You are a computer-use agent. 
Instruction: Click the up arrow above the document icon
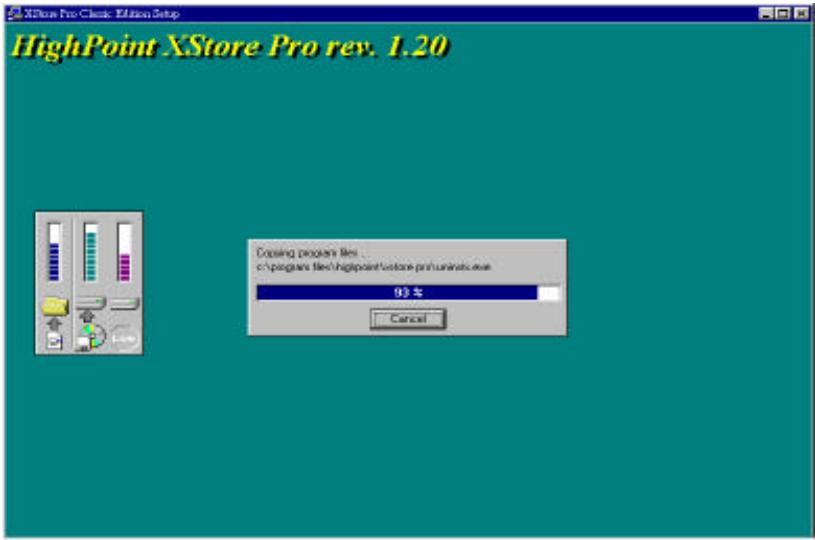(x=55, y=324)
